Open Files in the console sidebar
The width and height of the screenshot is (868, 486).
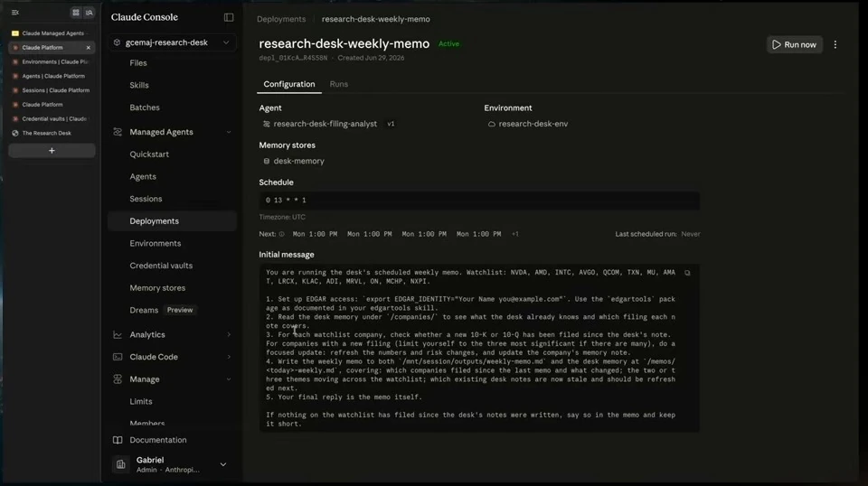pyautogui.click(x=137, y=63)
